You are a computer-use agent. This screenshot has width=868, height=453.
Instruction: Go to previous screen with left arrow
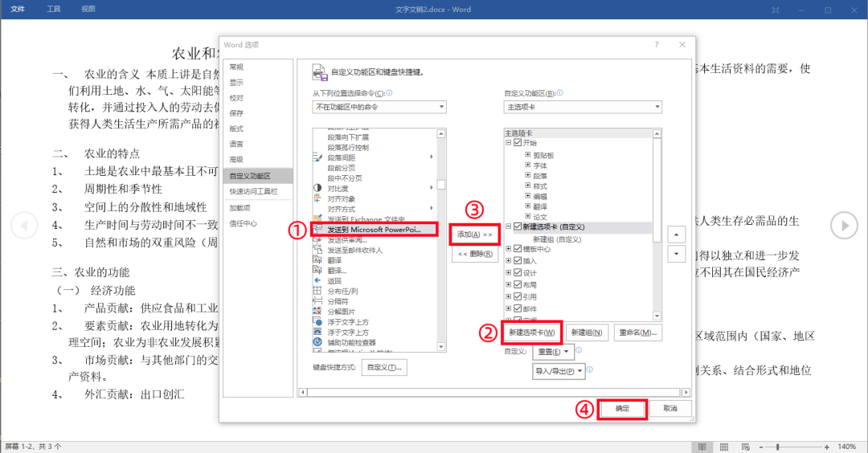tap(24, 225)
